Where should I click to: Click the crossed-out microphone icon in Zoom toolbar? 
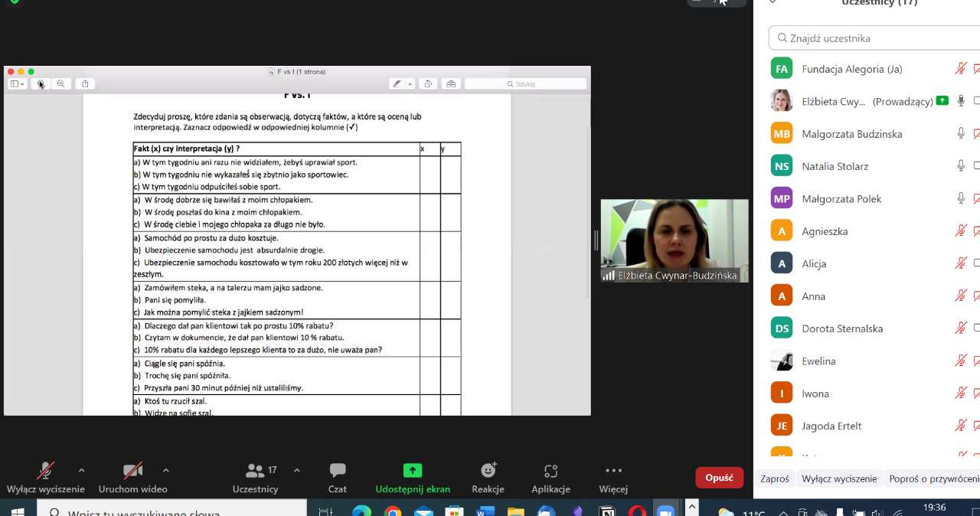tap(46, 470)
